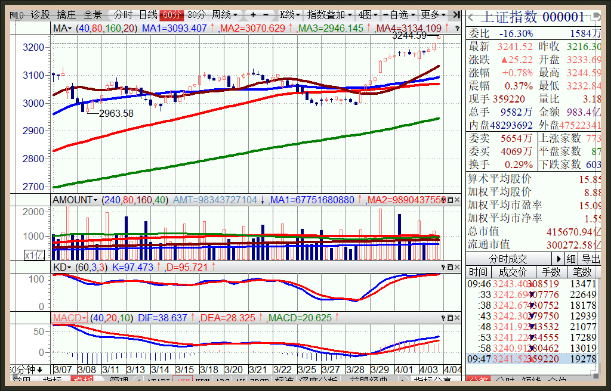Switch chart to 分时 intraday view
The image size is (611, 391).
[123, 15]
